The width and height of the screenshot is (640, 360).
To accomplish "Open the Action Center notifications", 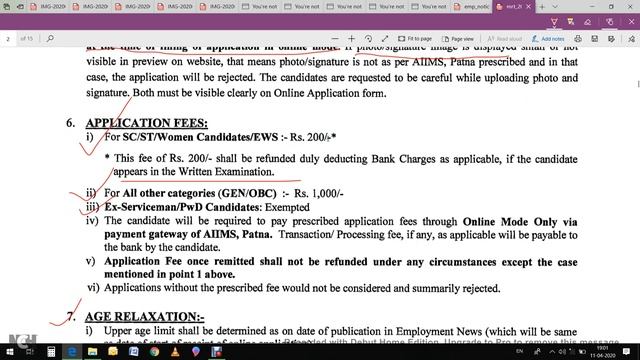I will tap(626, 351).
